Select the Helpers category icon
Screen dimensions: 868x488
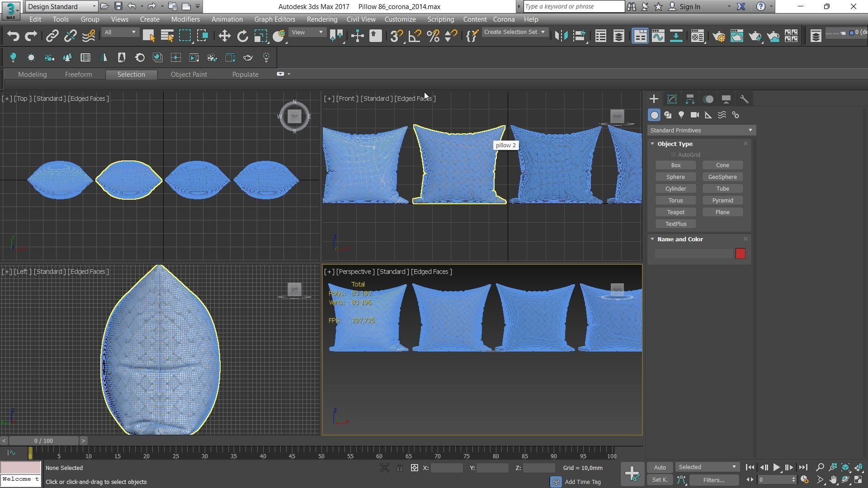click(708, 115)
